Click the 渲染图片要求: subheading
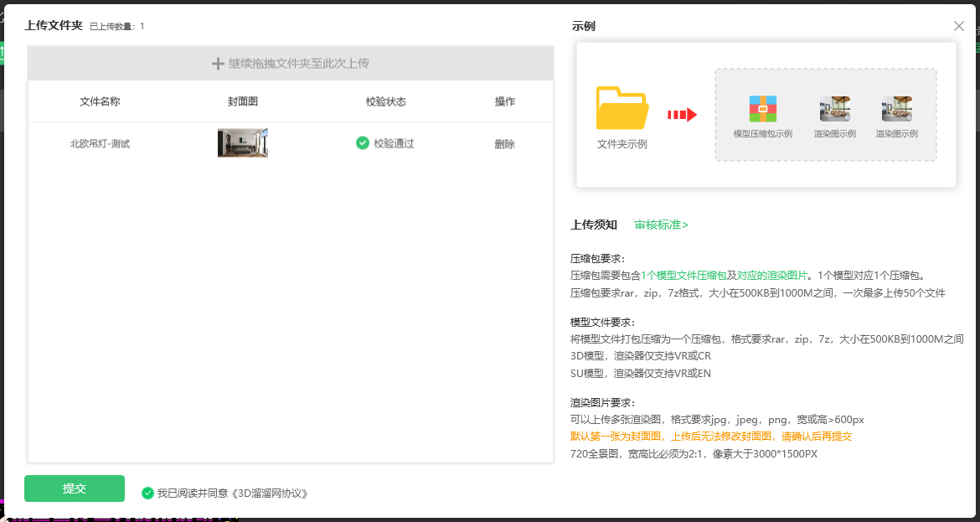Screen dimensions: 980x522 point(603,402)
